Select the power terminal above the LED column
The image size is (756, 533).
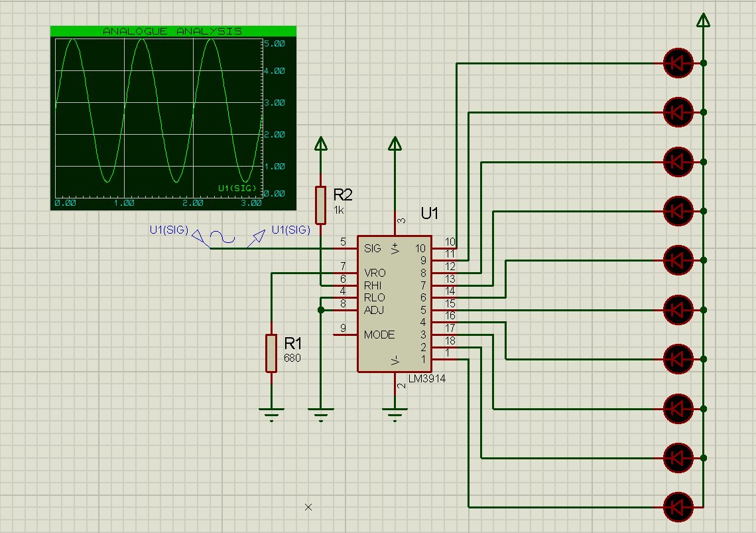(x=704, y=21)
